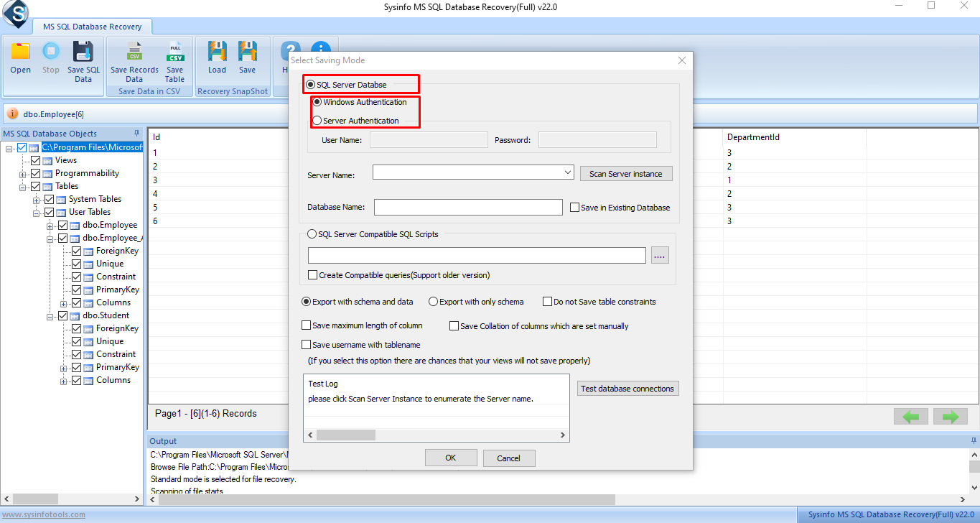Tick Create Compatible queries checkbox
This screenshot has height=523, width=980.
pos(312,275)
